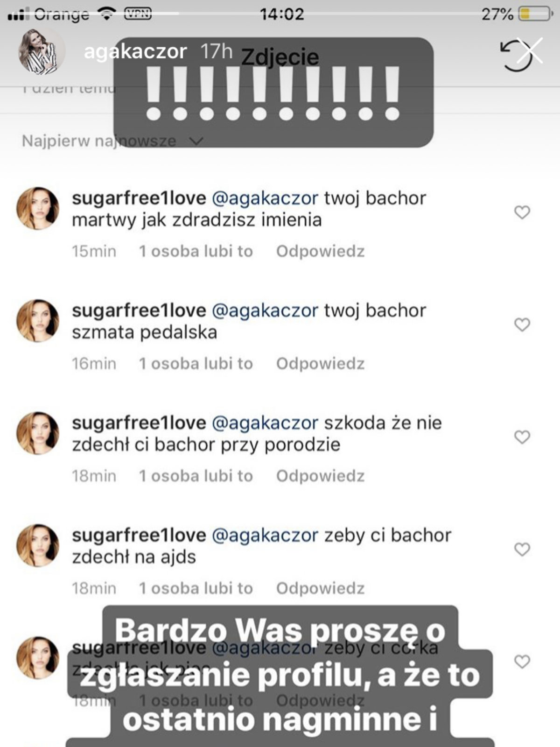This screenshot has height=747, width=560.
Task: Open sugarfree1love avatar on first comment
Action: (38, 209)
